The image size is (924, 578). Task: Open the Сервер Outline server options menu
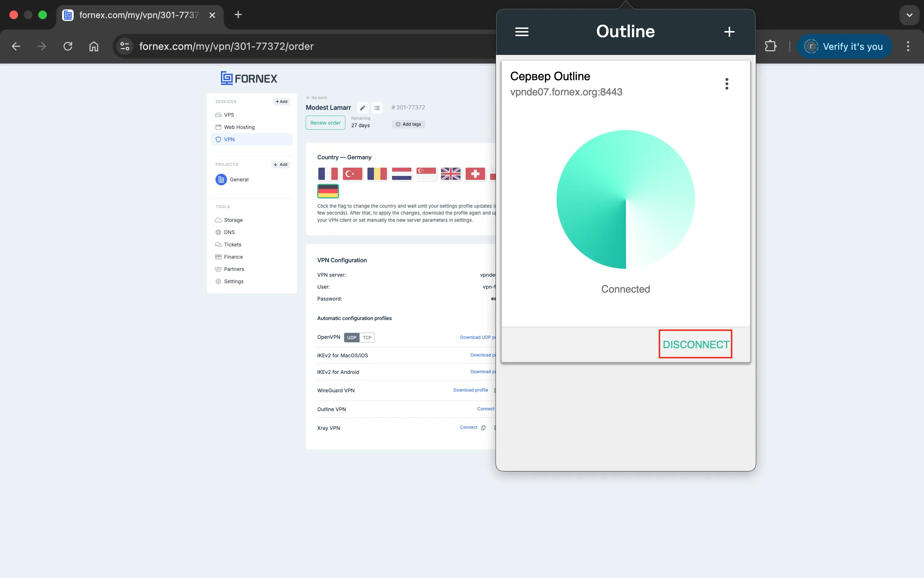pyautogui.click(x=727, y=84)
